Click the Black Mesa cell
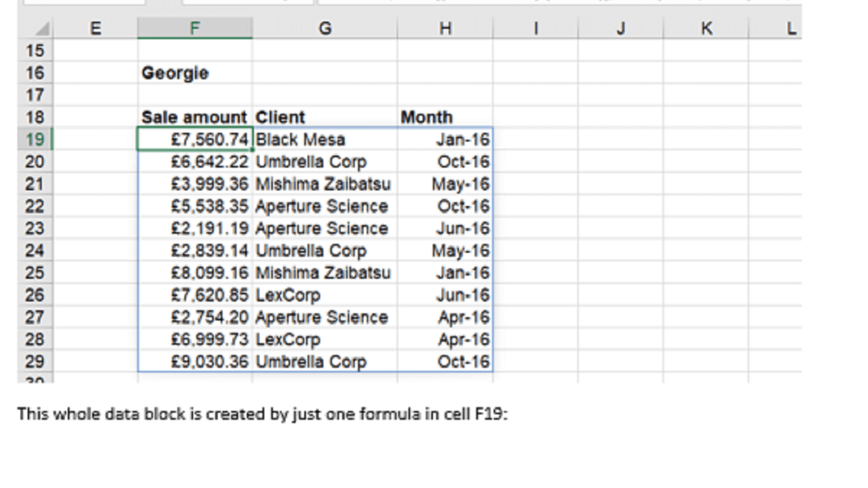868x488 pixels. point(301,139)
